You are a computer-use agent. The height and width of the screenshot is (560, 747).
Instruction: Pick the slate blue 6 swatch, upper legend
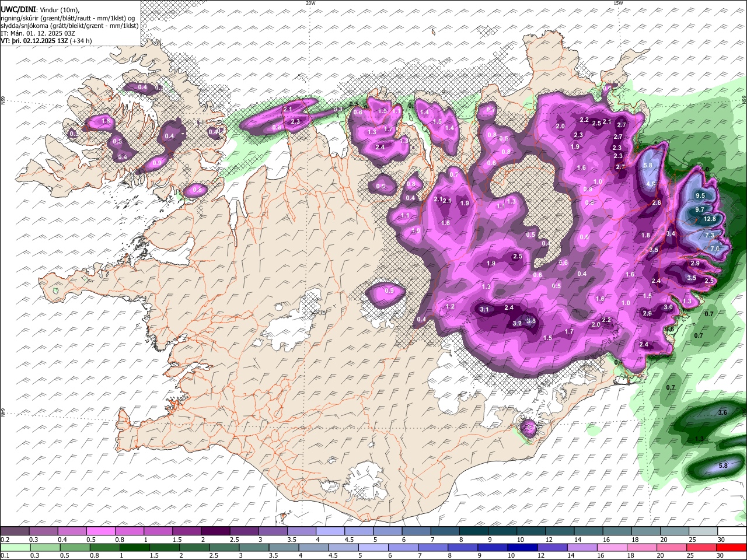click(417, 531)
